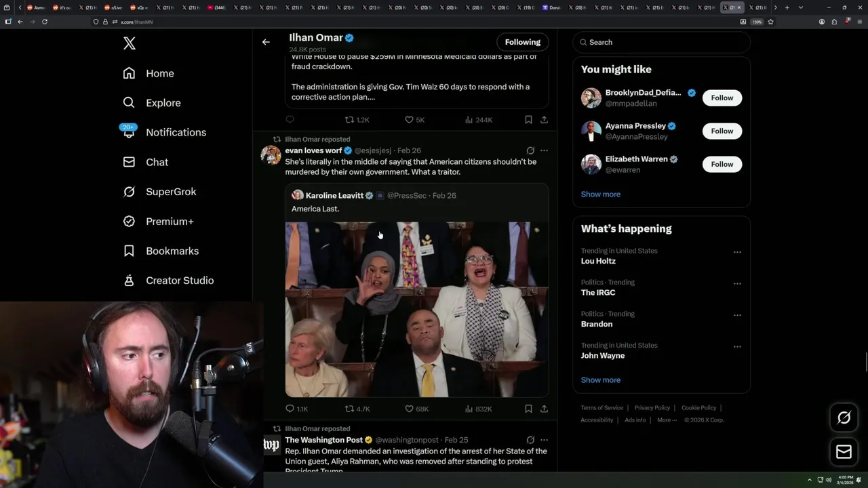
Task: Open the taskbar volume icon
Action: pos(829,480)
